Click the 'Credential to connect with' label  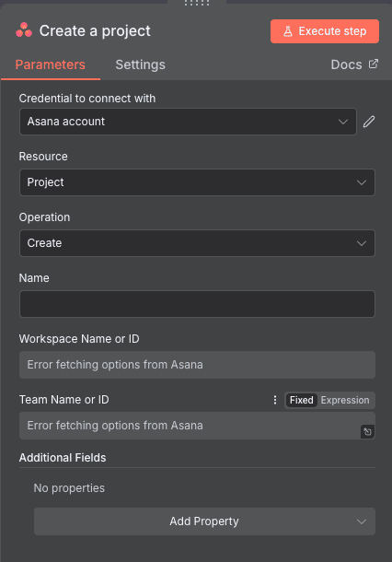click(x=87, y=99)
